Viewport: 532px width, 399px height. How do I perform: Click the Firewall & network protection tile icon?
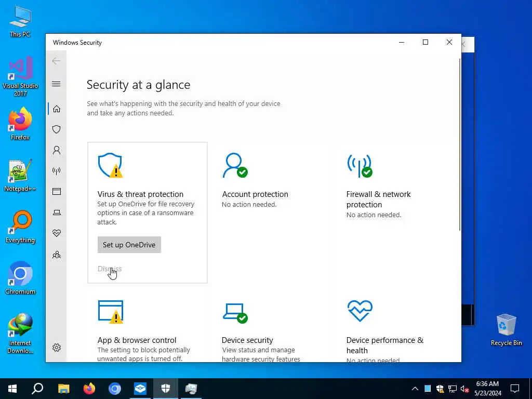(360, 166)
